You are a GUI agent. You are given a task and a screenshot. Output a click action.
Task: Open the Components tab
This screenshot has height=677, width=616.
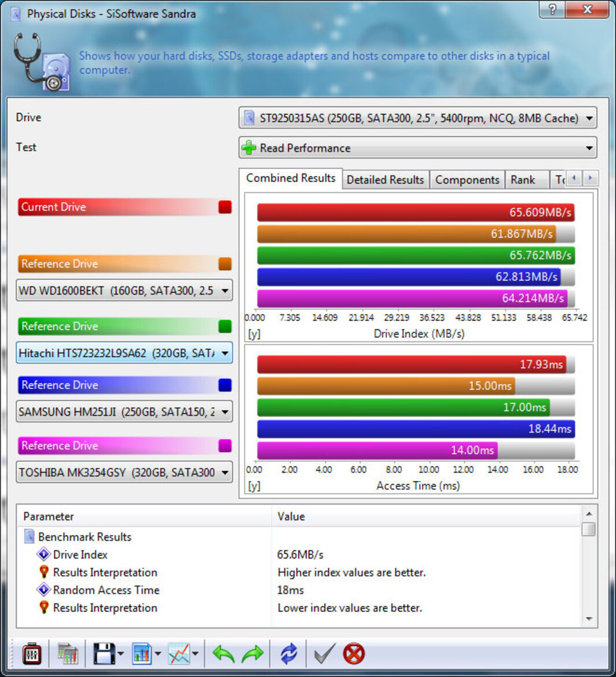tap(467, 179)
